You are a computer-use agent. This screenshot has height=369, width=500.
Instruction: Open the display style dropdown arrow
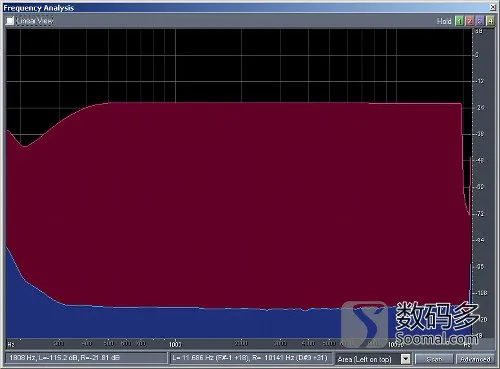click(405, 359)
